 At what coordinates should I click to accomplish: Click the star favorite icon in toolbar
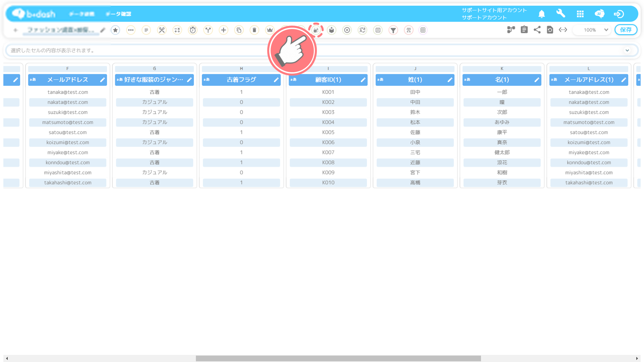[x=116, y=30]
